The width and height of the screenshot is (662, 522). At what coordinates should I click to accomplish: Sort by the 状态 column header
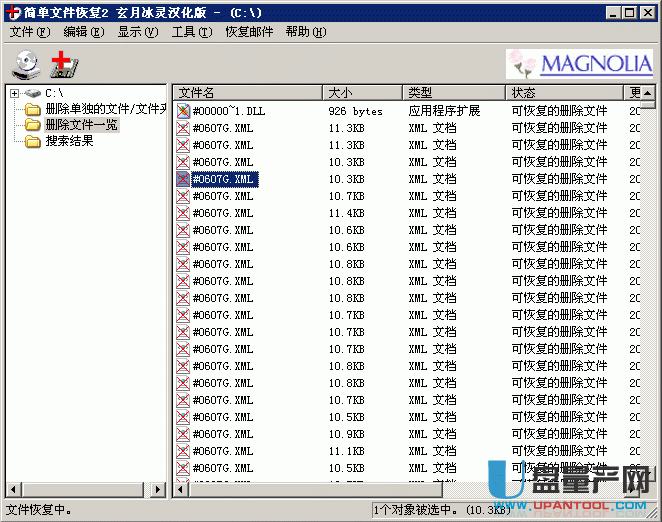[565, 92]
